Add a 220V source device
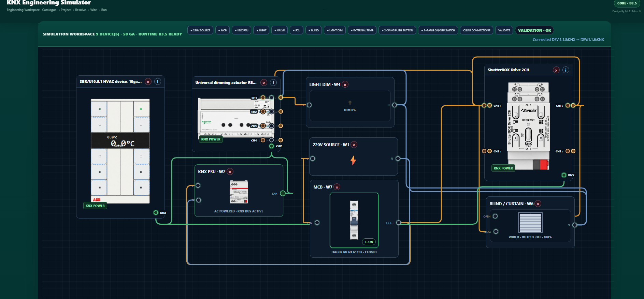The height and width of the screenshot is (299, 644). tap(200, 30)
